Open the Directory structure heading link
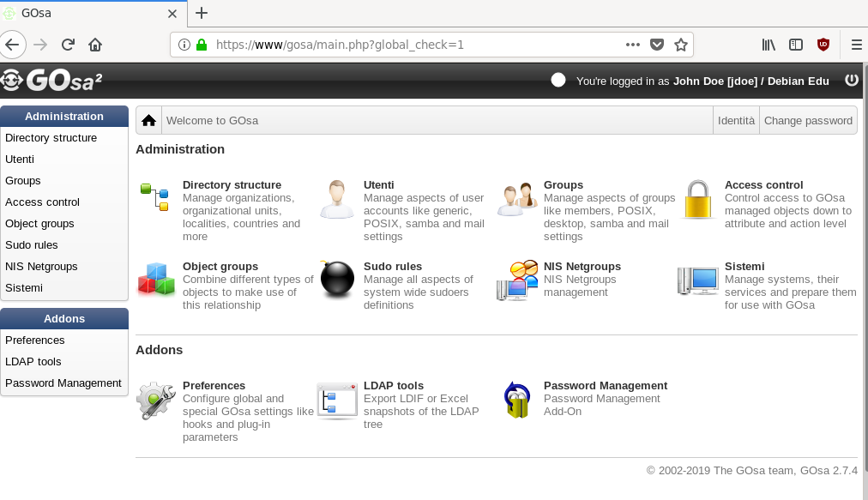The height and width of the screenshot is (500, 868). 232,185
